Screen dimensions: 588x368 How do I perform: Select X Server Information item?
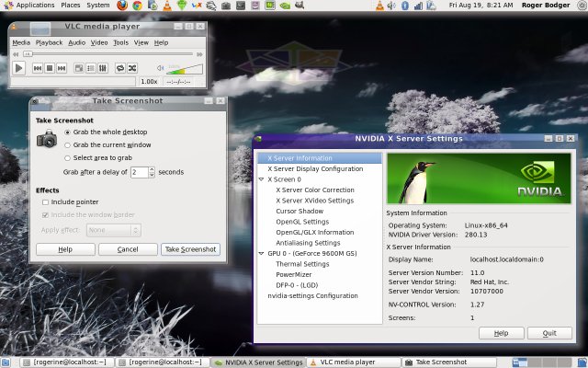(x=320, y=158)
